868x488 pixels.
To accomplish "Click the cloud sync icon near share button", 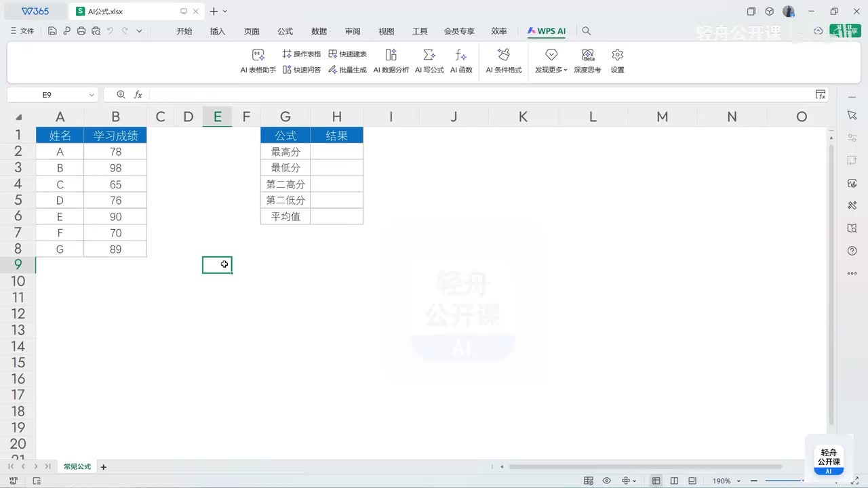I will [818, 31].
